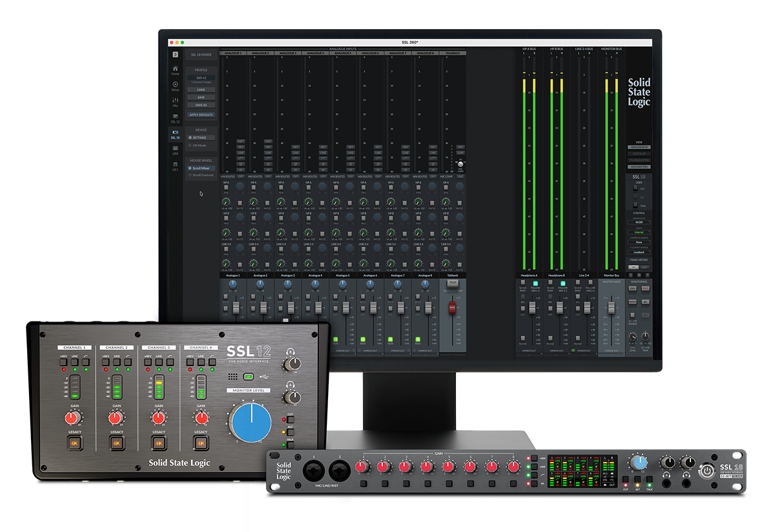This screenshot has height=532, width=775.
Task: Disable Follow Mix 1-2 on Headphone A
Action: 535,283
